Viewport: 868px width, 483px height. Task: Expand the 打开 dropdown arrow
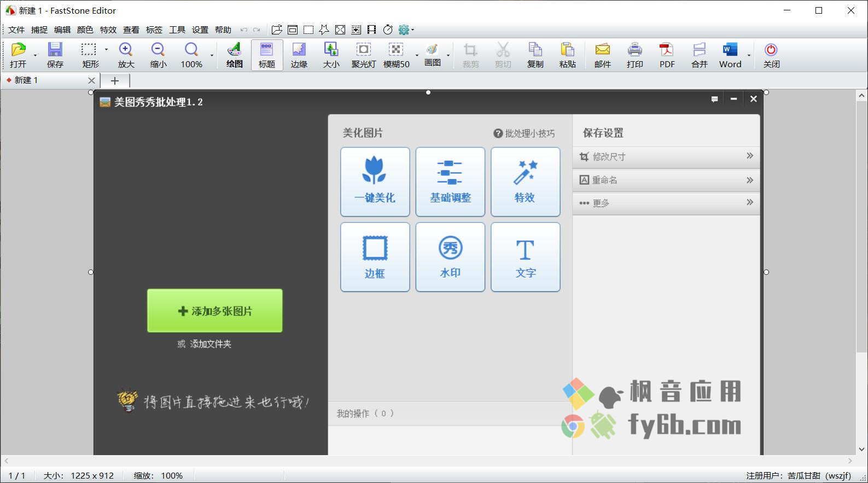coord(35,55)
